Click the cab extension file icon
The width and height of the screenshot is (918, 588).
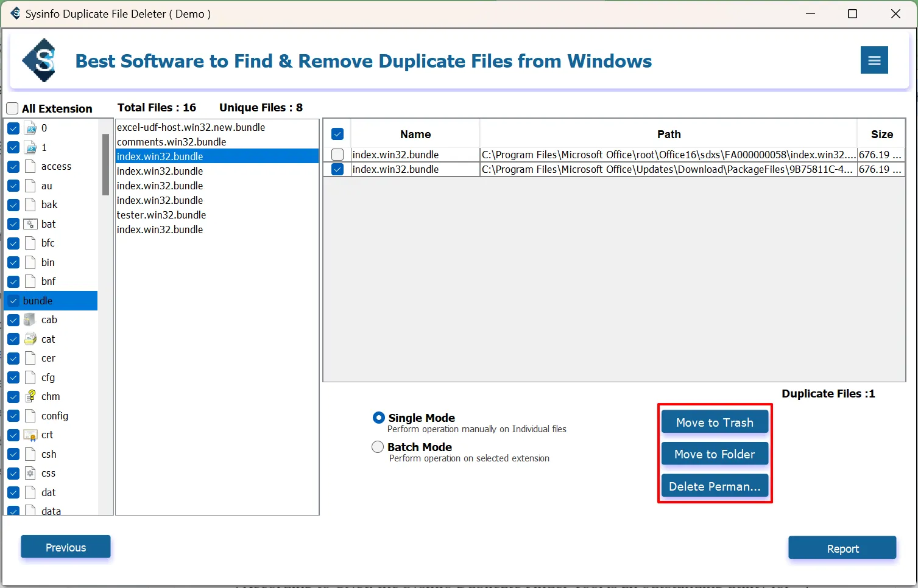(x=30, y=320)
